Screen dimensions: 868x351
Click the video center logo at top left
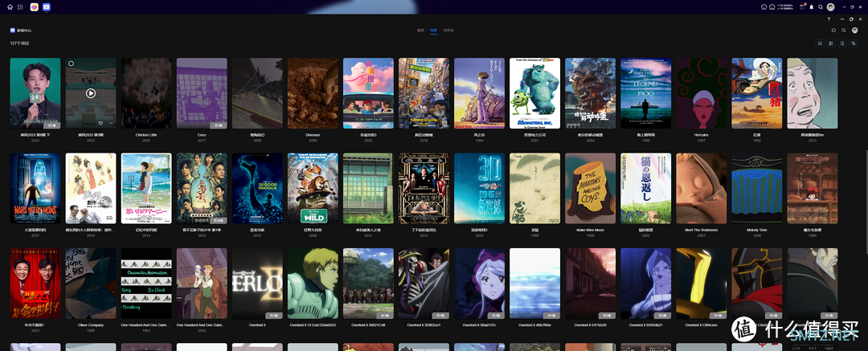(x=12, y=31)
